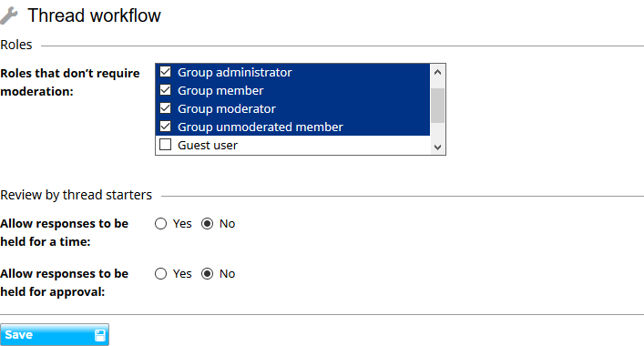Viewport: 644px width, 346px height.
Task: Click the floppy disk icon on Save
Action: (x=100, y=335)
